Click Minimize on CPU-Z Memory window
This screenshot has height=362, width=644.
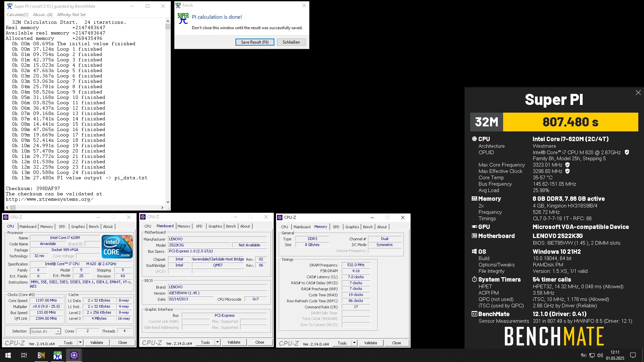[x=372, y=218]
